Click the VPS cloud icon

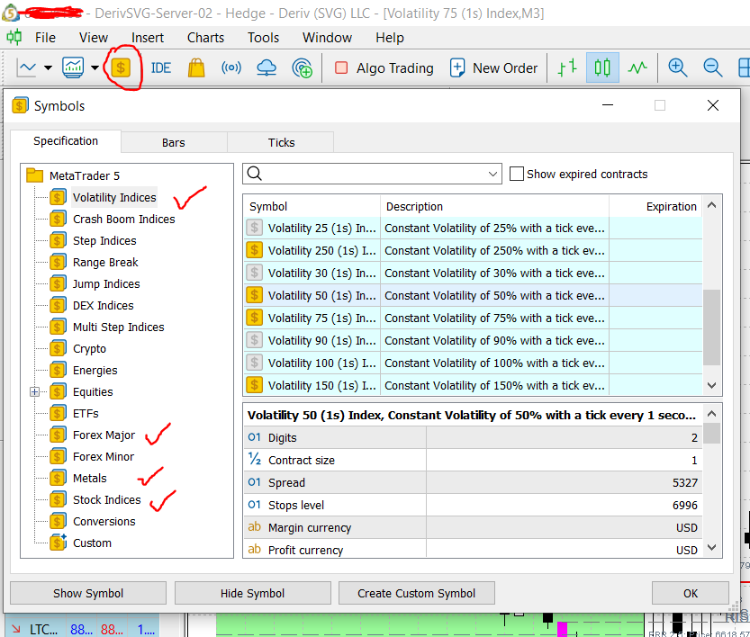[x=266, y=68]
